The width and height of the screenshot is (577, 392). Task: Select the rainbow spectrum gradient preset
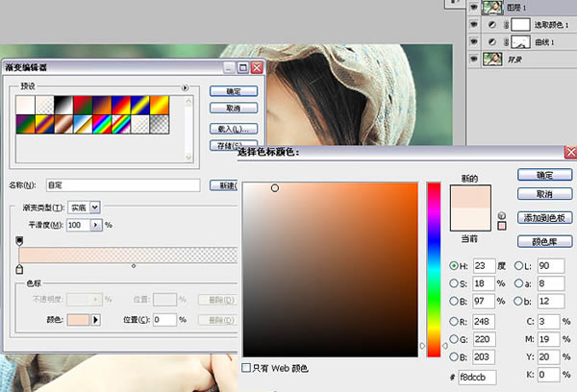tap(102, 124)
